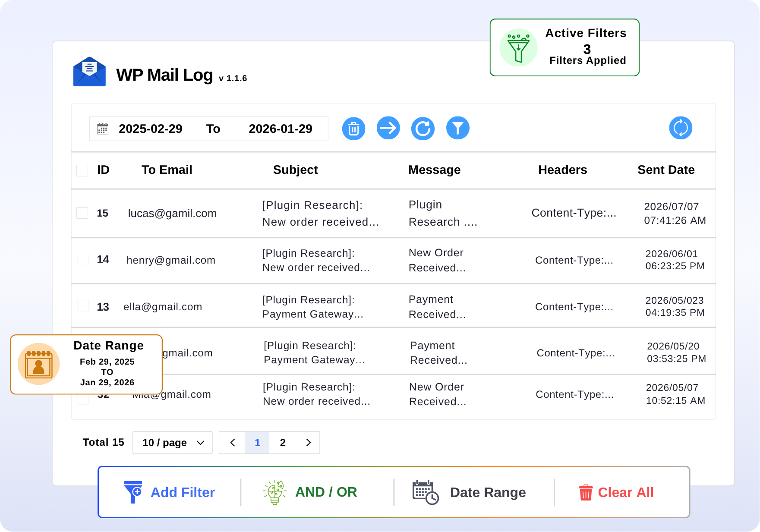760x532 pixels.
Task: Click the green funnel Active Filters icon
Action: (518, 47)
